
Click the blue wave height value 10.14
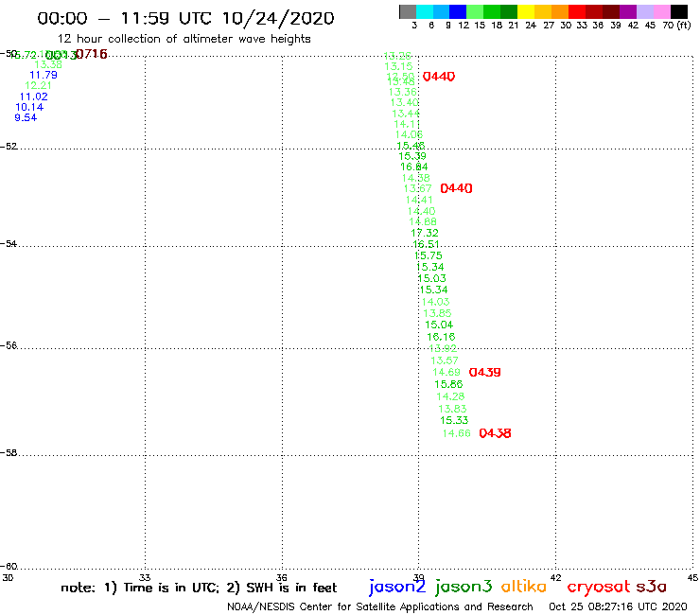tap(29, 107)
